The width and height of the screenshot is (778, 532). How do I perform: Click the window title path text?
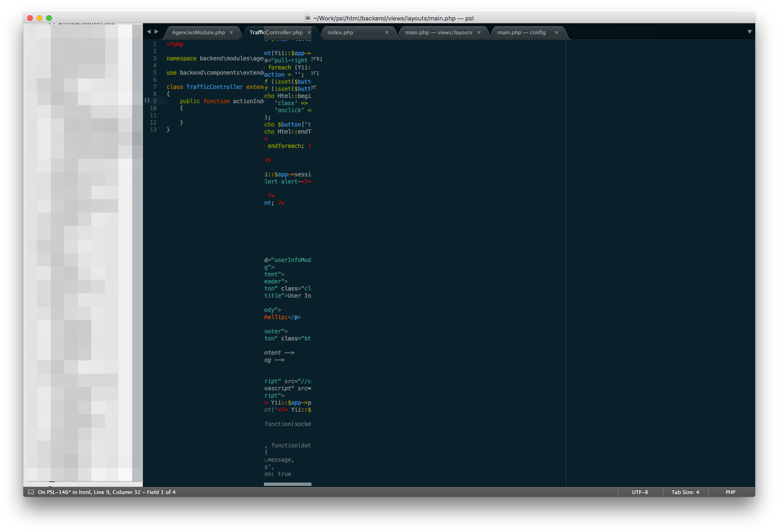[x=393, y=18]
